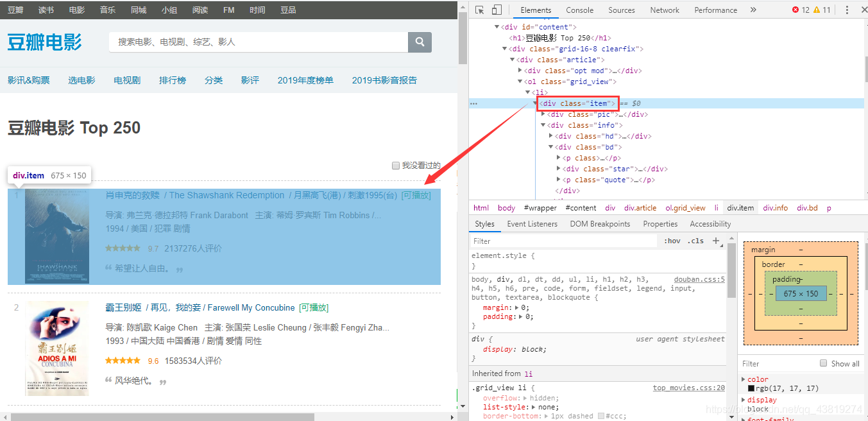Viewport: 868px width, 421px height.
Task: Activate the inspect element picker tool
Action: (x=480, y=10)
